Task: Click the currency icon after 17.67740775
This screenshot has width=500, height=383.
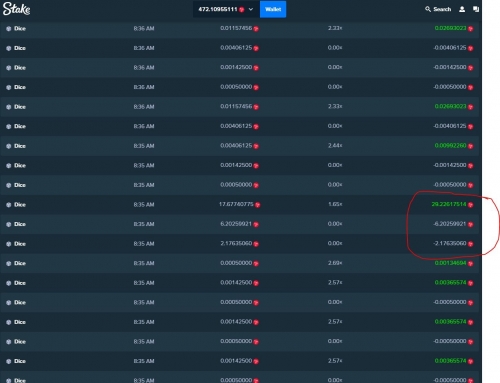Action: (x=258, y=205)
